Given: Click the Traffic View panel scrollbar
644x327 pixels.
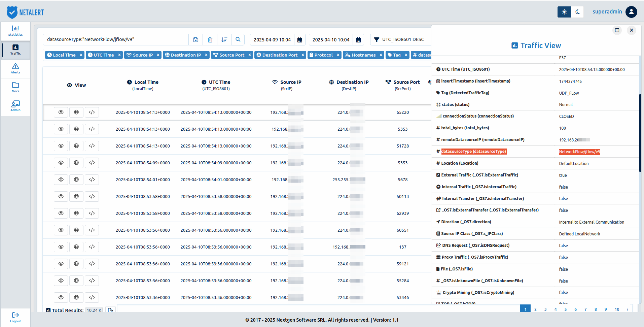Looking at the screenshot, I should [641, 133].
